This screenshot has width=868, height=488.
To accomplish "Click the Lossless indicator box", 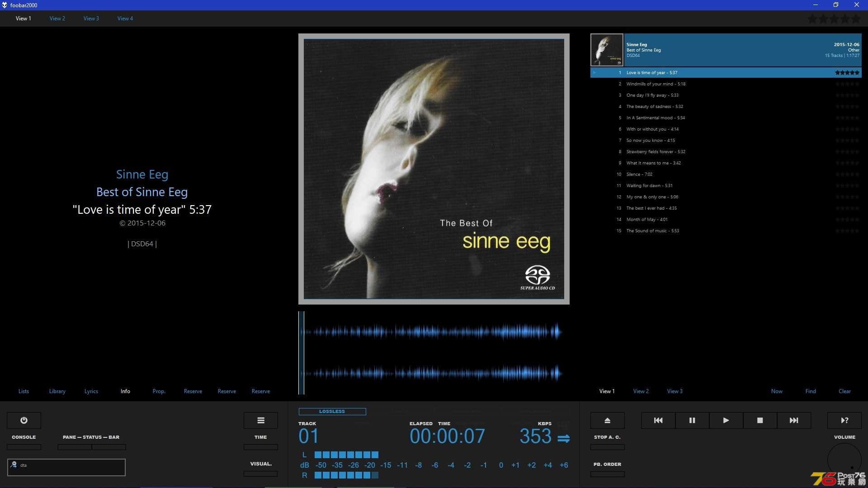I will 332,411.
